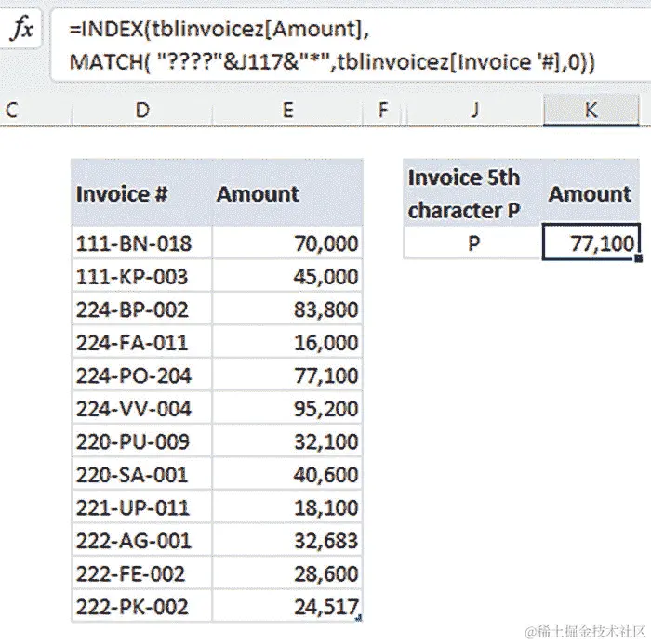Select cell with invoice 220-PU-009
The height and width of the screenshot is (644, 651).
click(x=141, y=441)
